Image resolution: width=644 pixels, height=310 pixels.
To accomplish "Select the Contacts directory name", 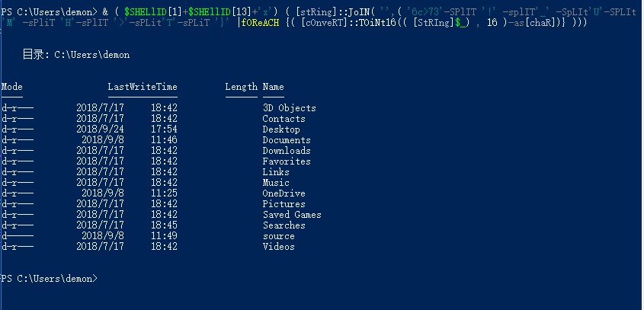I will (284, 119).
